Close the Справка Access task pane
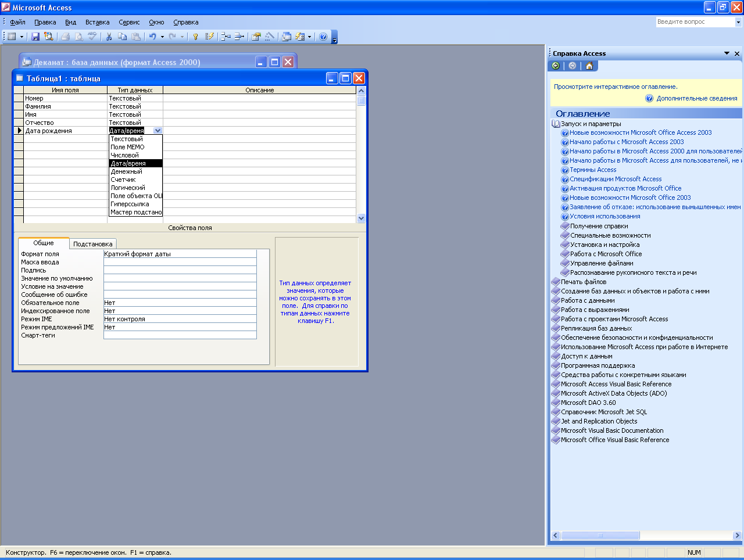744x560 pixels. (737, 53)
